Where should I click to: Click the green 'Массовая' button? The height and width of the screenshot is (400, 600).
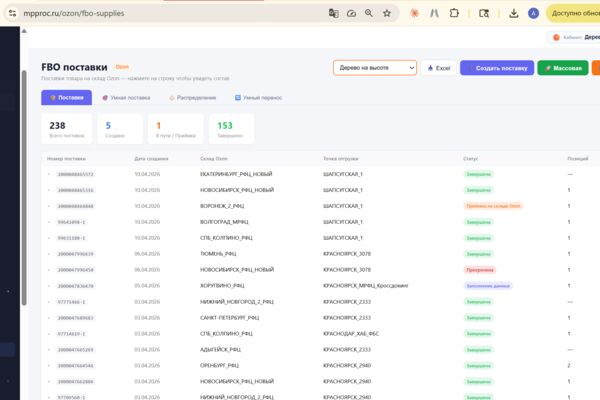point(562,68)
